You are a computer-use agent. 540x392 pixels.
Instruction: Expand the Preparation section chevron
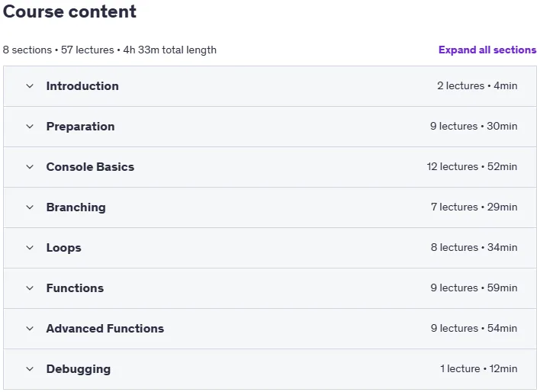[x=30, y=127]
